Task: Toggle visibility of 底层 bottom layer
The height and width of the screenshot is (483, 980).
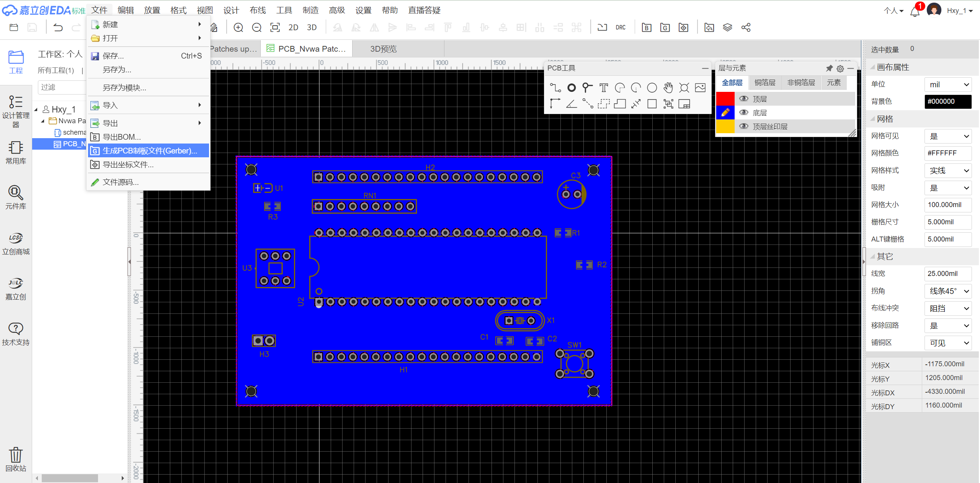Action: pos(743,113)
